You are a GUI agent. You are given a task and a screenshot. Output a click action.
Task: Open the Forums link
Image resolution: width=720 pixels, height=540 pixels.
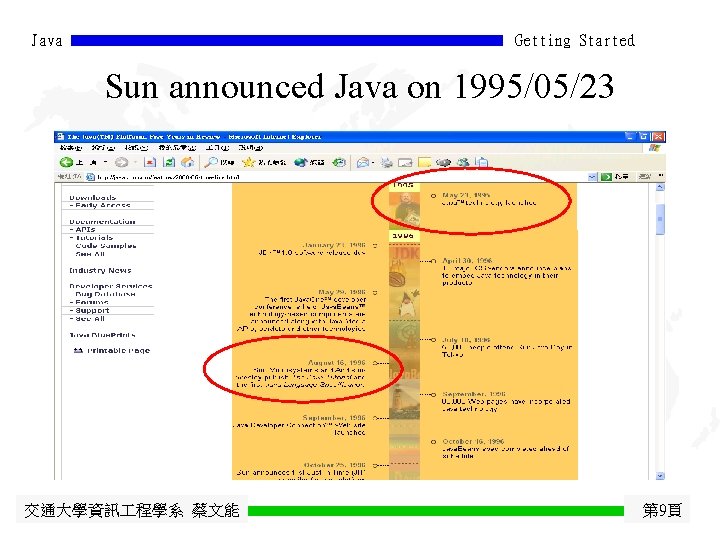coord(92,302)
